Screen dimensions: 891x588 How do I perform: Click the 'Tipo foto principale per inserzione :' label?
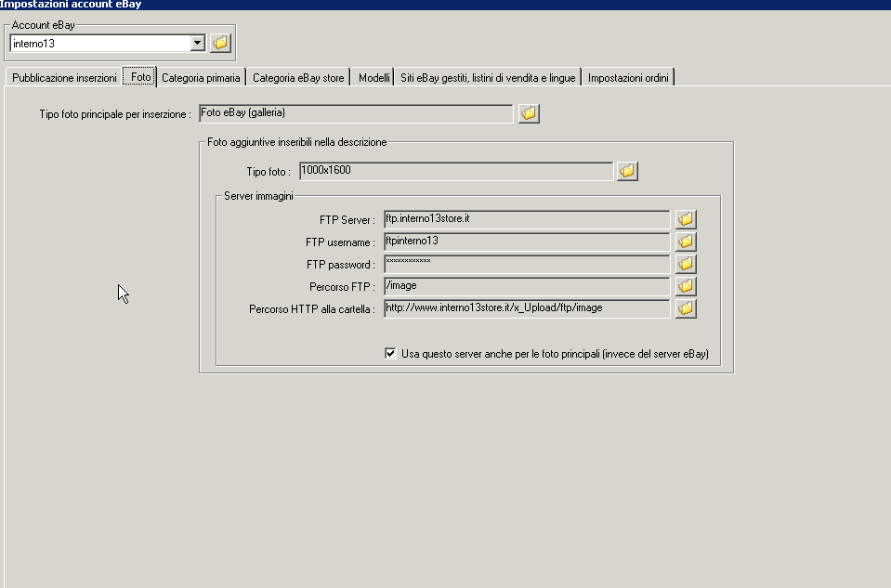pos(115,114)
